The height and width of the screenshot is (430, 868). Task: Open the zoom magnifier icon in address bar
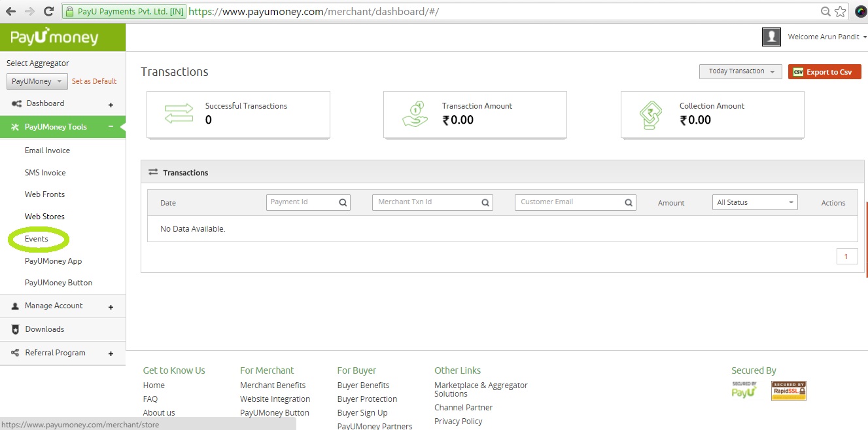coord(826,12)
